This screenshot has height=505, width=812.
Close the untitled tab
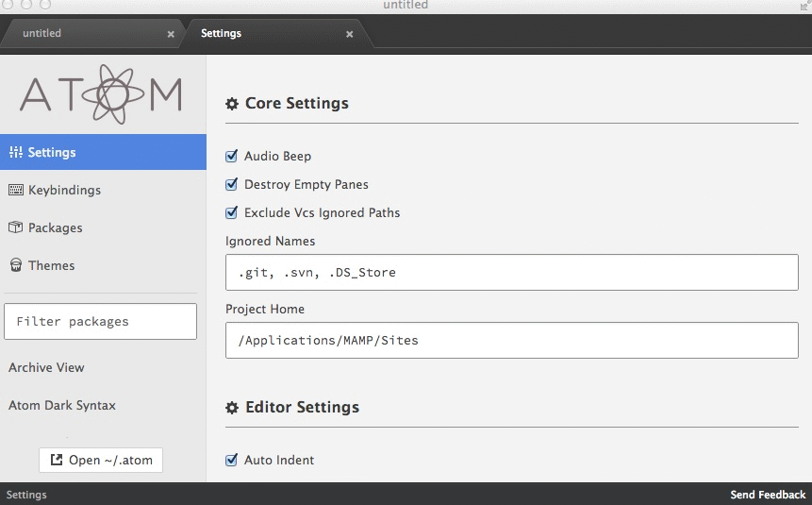click(x=171, y=34)
